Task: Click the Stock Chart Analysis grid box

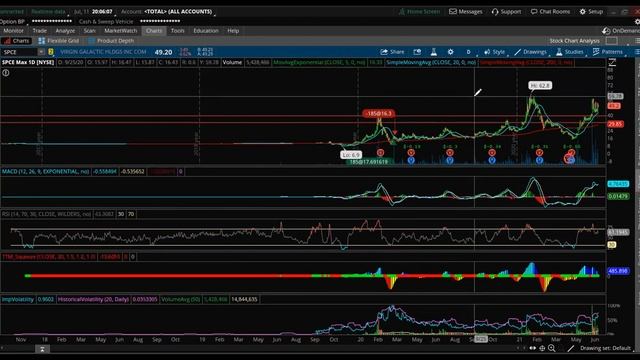Action: click(611, 41)
